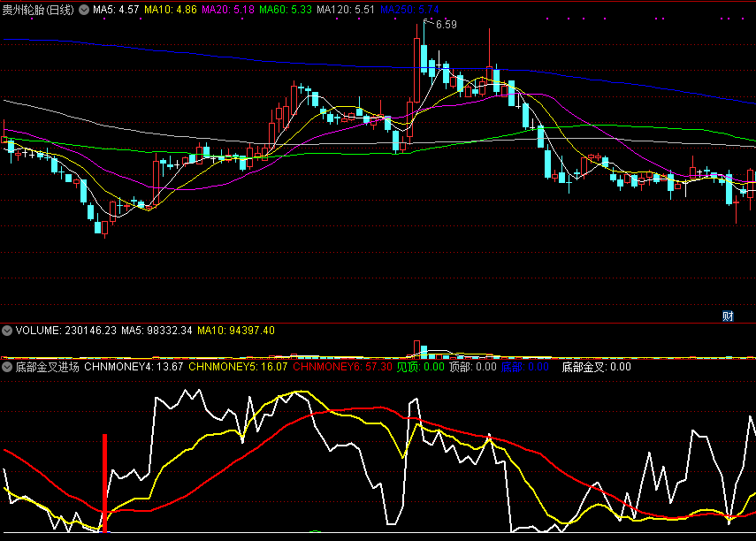The height and width of the screenshot is (541, 756).
Task: Click the MA120: 5.51 label
Action: 346,10
